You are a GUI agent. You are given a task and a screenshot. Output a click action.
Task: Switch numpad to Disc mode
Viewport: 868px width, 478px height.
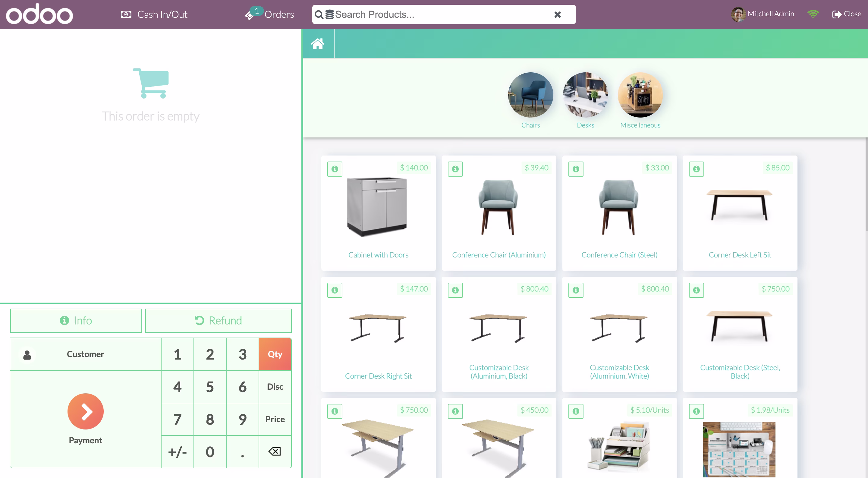(275, 387)
